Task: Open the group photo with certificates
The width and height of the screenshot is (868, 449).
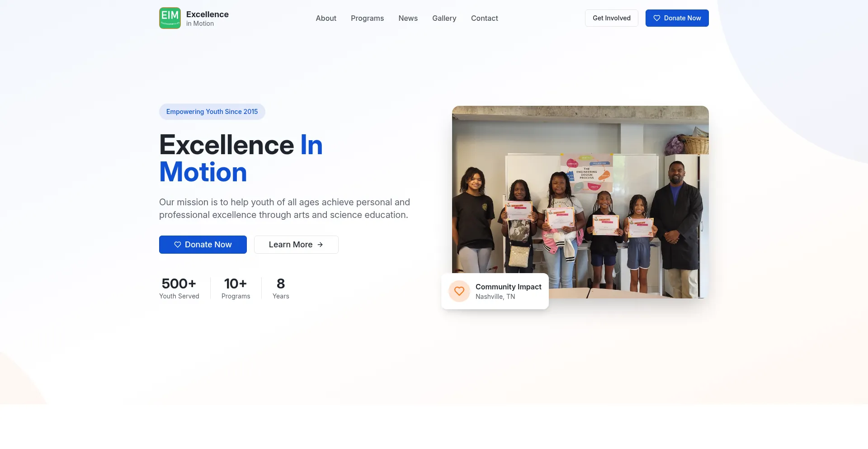Action: point(580,202)
